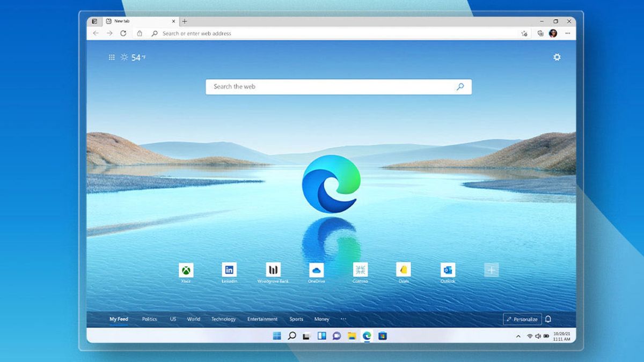Switch to the US feed tab

tap(173, 319)
